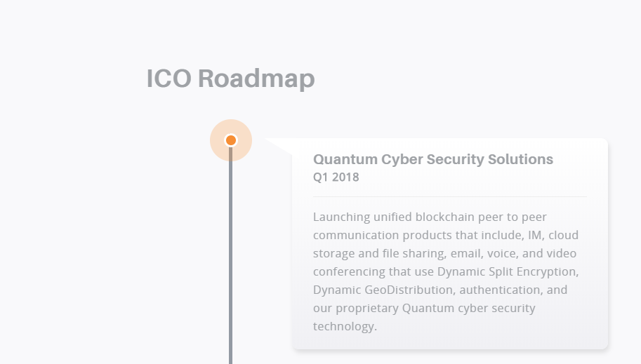The height and width of the screenshot is (364, 641).
Task: Click the Q1 2018 date label
Action: (336, 177)
